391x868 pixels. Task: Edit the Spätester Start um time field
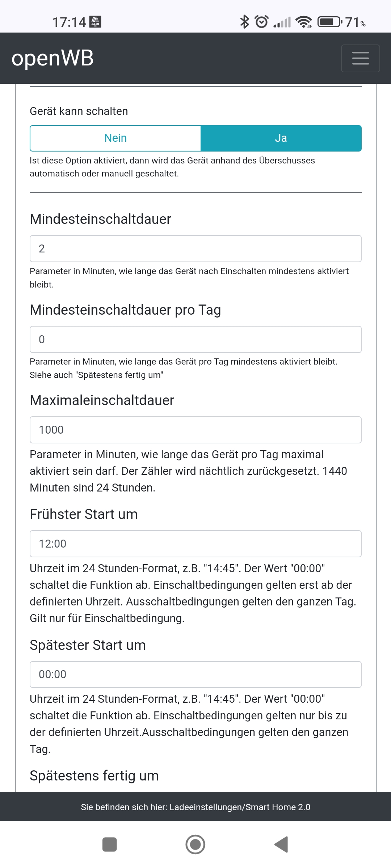[x=195, y=675]
